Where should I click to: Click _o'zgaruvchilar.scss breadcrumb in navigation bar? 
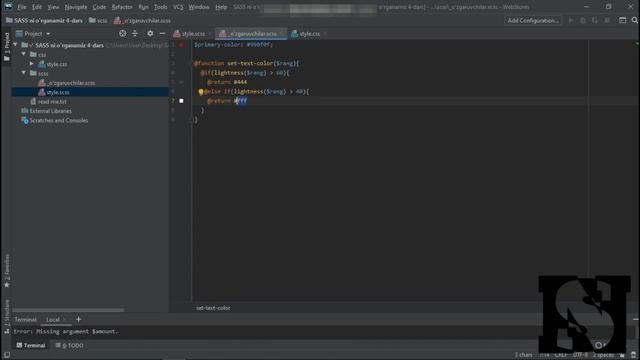142,20
